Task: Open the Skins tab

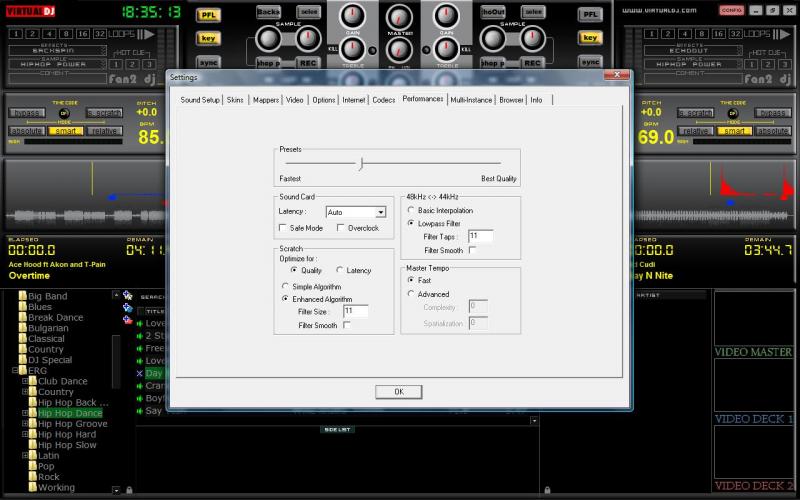Action: point(235,100)
